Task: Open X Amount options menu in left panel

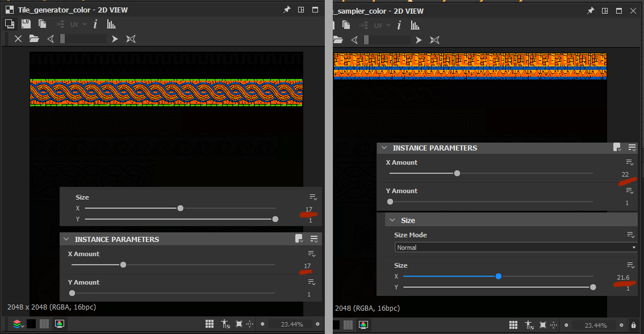Action: pyautogui.click(x=311, y=254)
